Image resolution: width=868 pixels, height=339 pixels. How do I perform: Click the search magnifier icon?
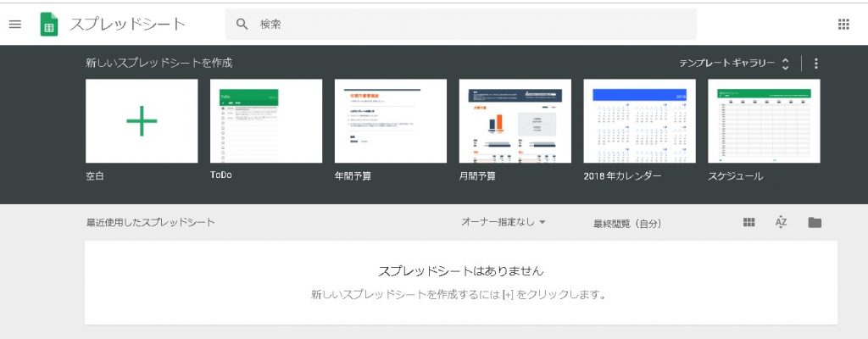[x=242, y=25]
